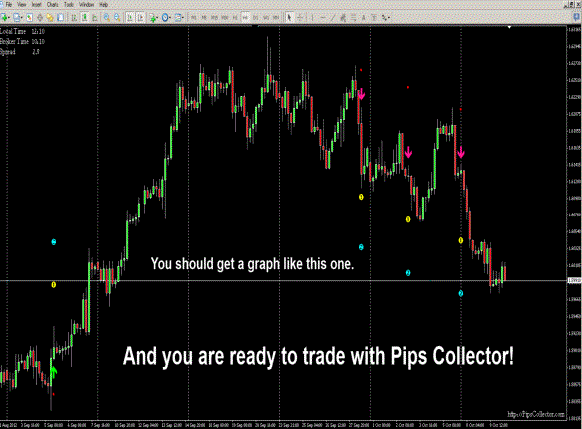Draw a horizontal line tool
Viewport: 582px width, 429px height.
[323, 17]
